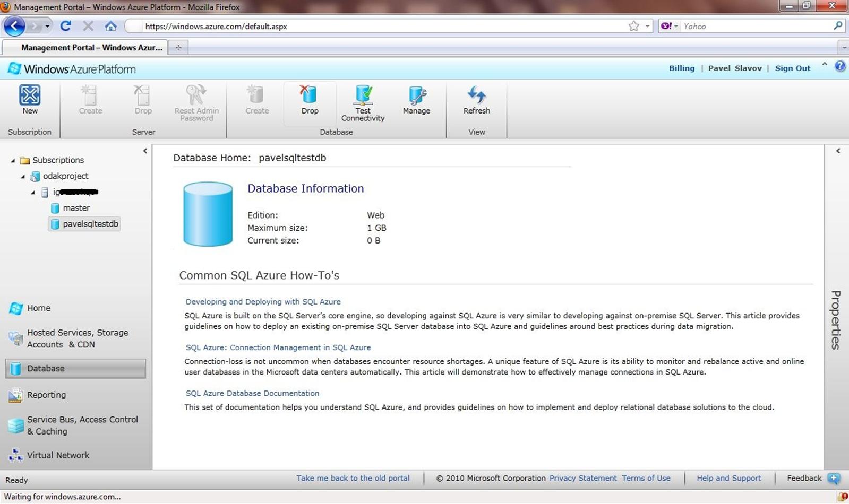Click the Windows Azure Platform logo
The width and height of the screenshot is (849, 504).
(72, 69)
